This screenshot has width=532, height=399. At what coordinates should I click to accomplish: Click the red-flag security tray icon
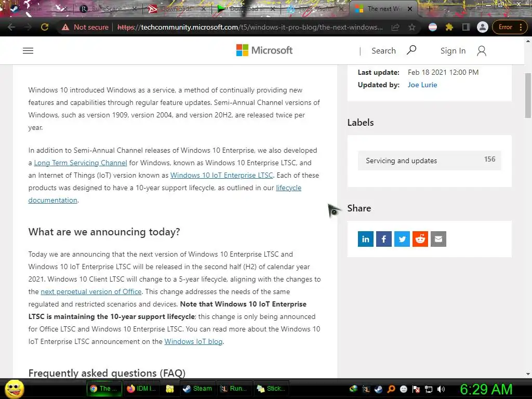(x=416, y=389)
